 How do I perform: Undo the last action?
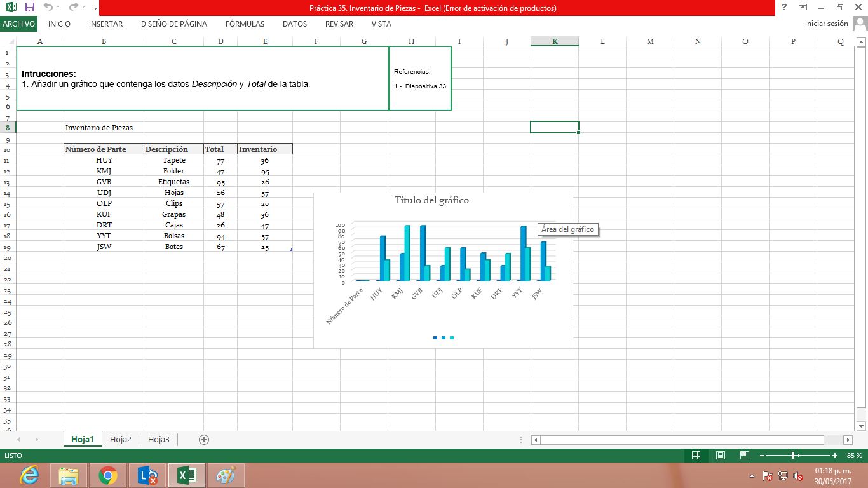(48, 8)
